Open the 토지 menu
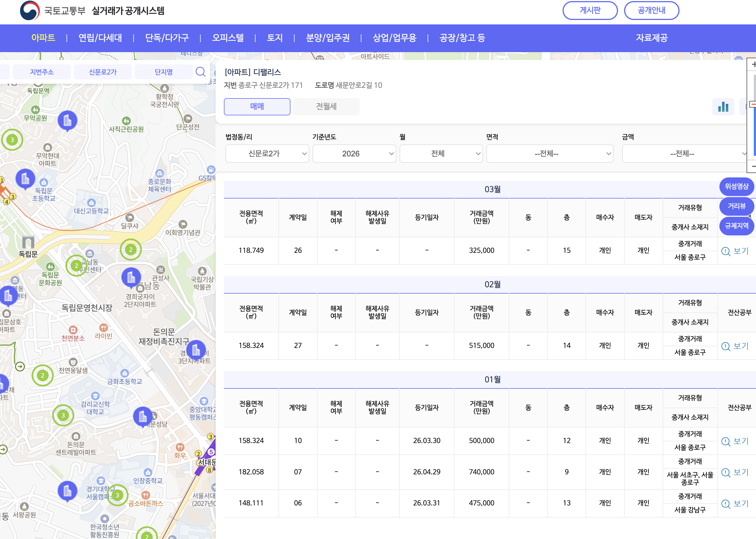 click(275, 38)
